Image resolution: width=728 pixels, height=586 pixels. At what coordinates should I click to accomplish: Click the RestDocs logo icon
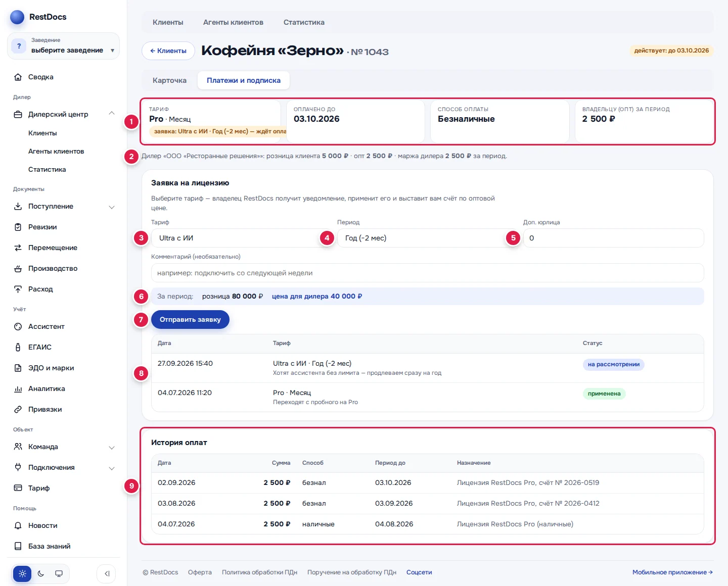(x=17, y=17)
